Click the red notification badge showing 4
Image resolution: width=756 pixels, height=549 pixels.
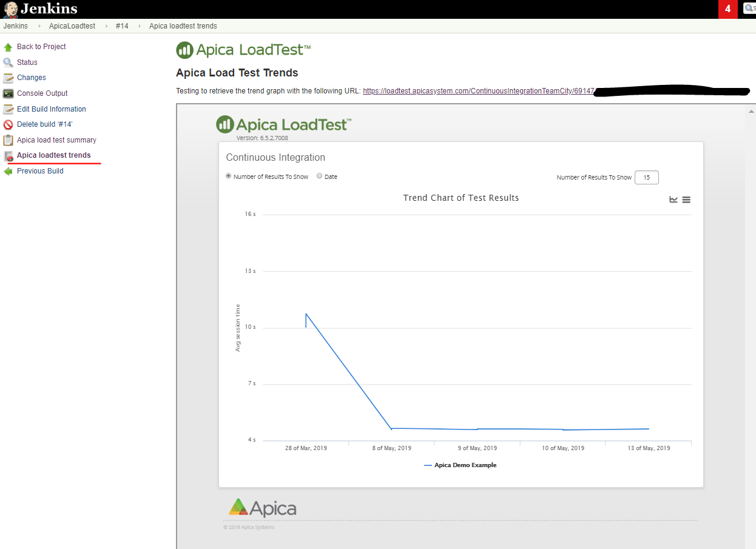pos(727,9)
